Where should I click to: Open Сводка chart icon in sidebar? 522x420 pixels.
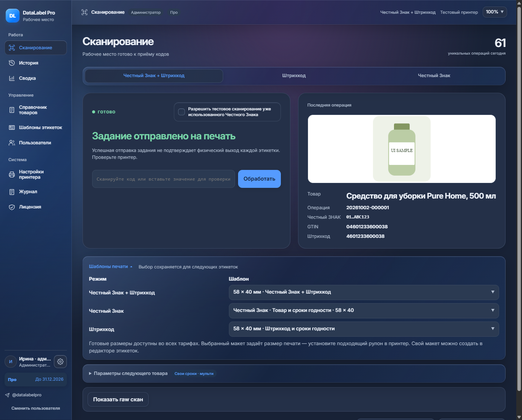12,78
